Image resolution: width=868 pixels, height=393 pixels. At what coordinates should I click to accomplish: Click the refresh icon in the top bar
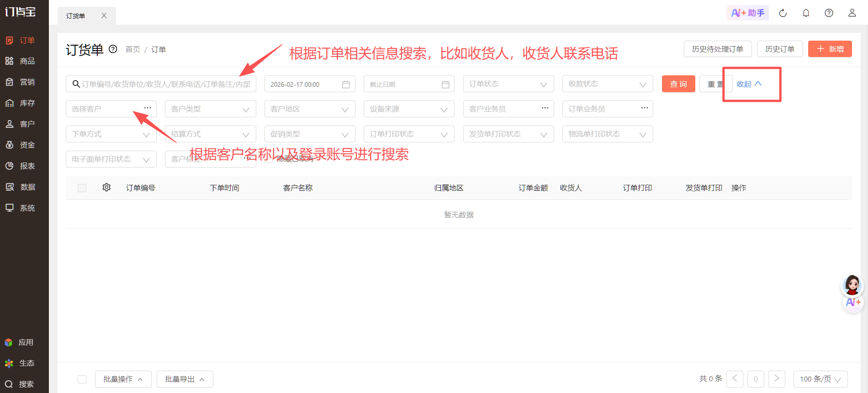tap(783, 13)
